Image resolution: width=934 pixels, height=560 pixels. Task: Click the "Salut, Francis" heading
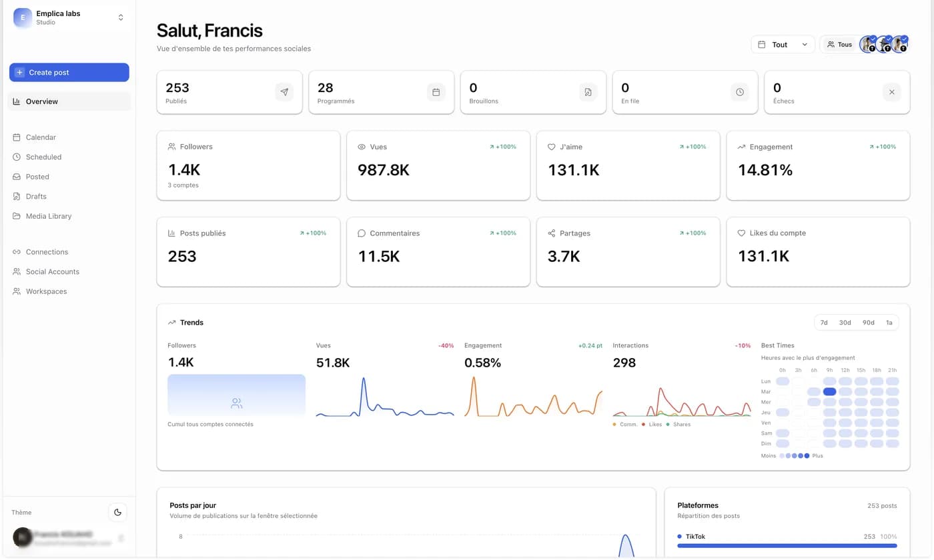[x=209, y=31]
